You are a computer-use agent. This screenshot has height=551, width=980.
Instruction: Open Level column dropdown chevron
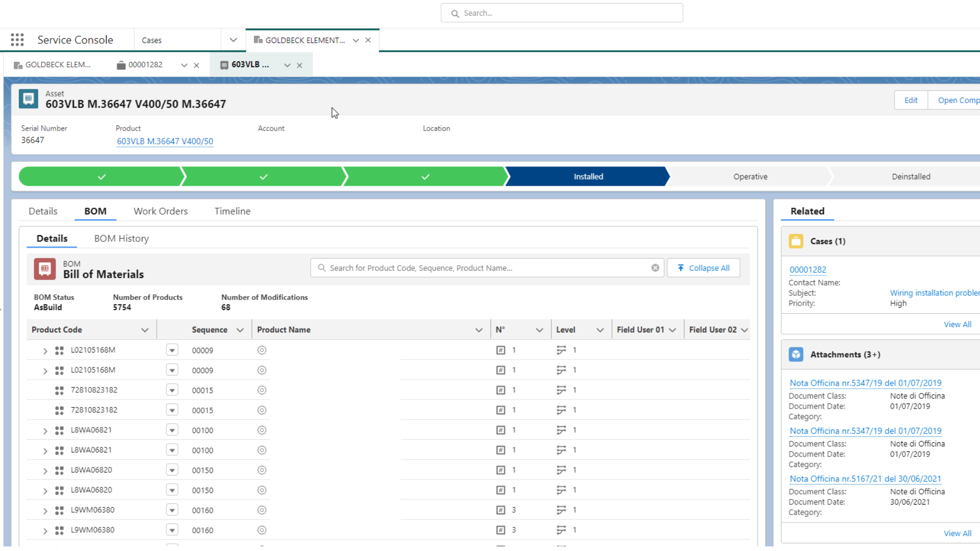pos(600,330)
